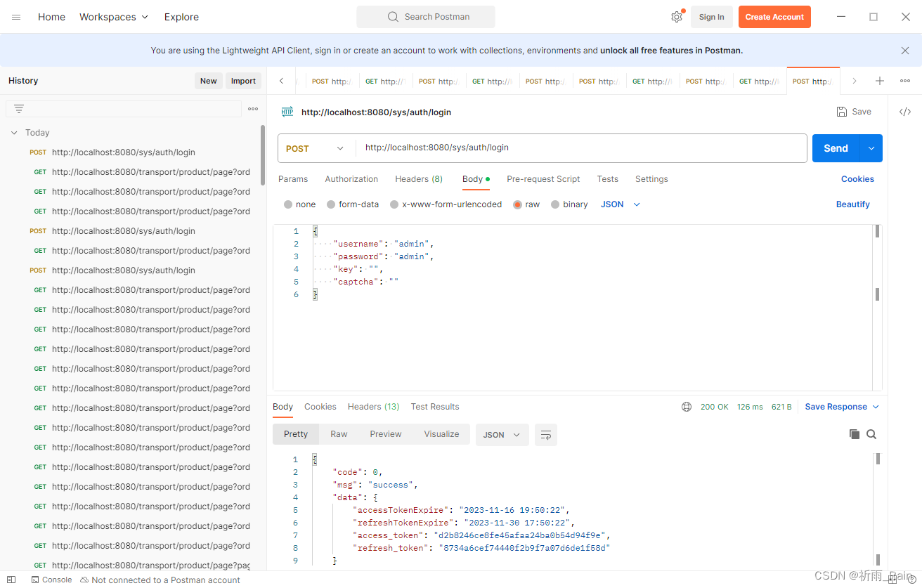Switch to response Headers (13) tab
The width and height of the screenshot is (922, 588).
pos(374,407)
